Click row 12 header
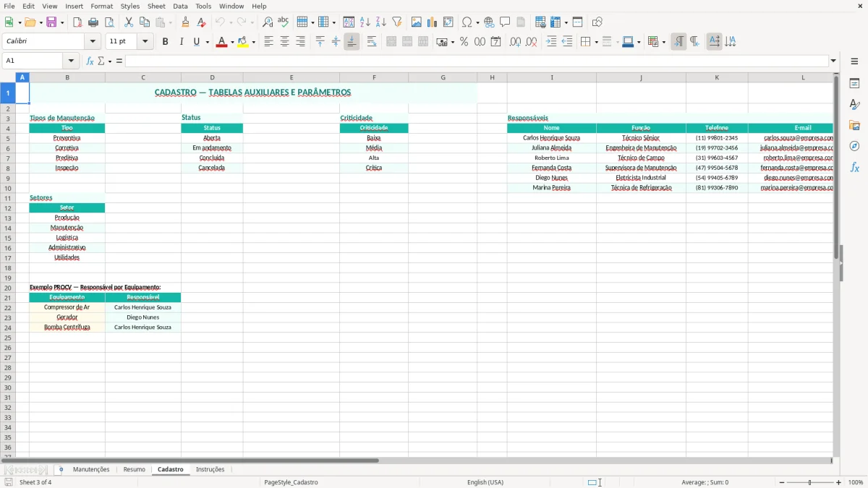Image resolution: width=868 pixels, height=488 pixels. tap(8, 207)
